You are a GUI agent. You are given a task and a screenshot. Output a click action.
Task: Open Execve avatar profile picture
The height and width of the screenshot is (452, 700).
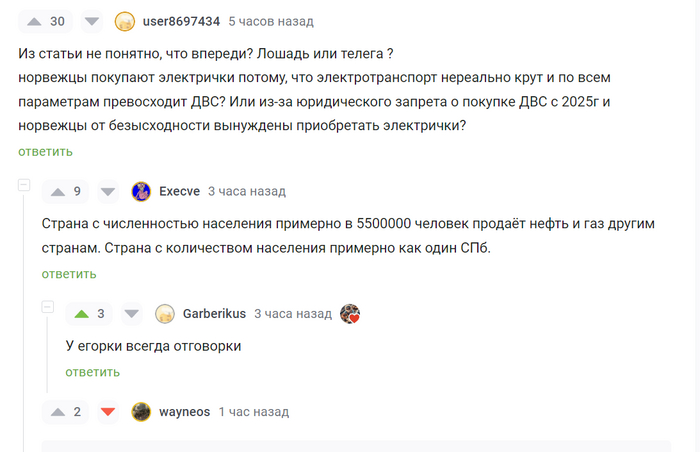[141, 191]
